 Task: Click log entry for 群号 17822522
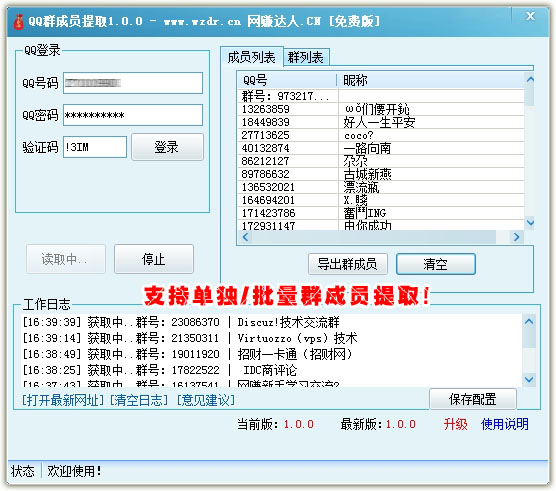(x=160, y=370)
